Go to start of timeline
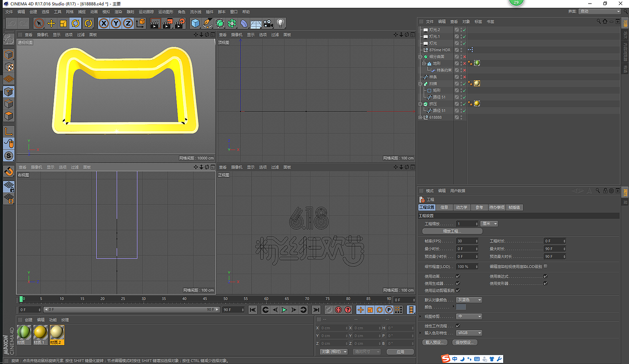 point(253,310)
